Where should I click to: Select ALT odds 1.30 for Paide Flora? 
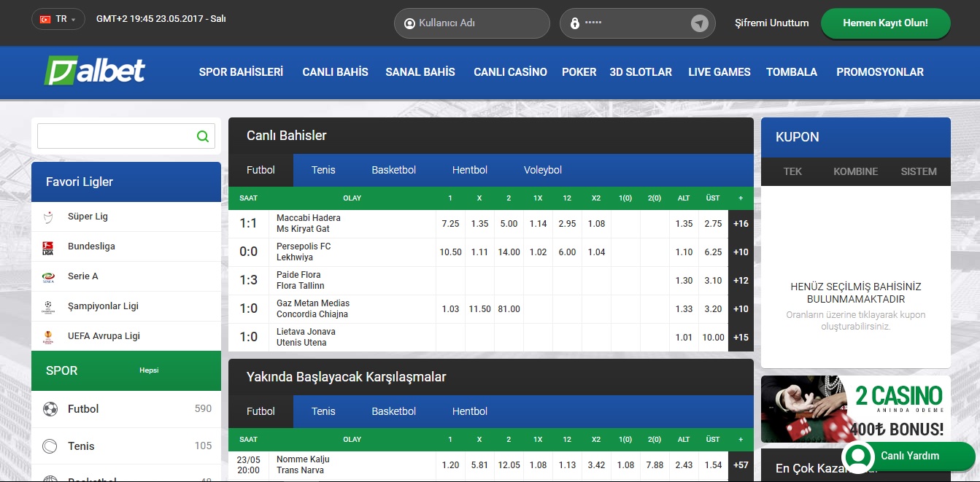[x=684, y=281]
